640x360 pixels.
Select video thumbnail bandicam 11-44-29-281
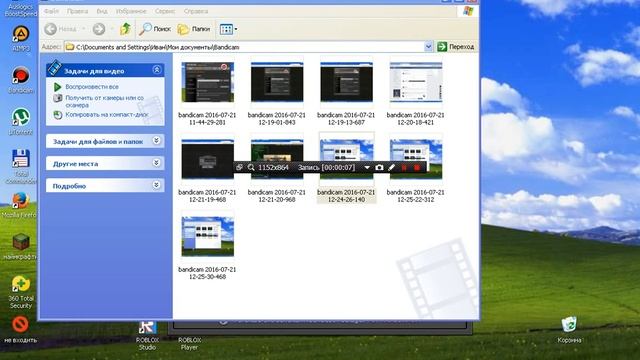pos(207,82)
